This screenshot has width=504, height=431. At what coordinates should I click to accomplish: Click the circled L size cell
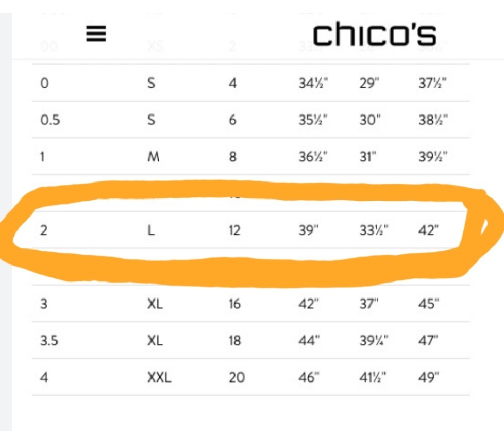pos(151,230)
